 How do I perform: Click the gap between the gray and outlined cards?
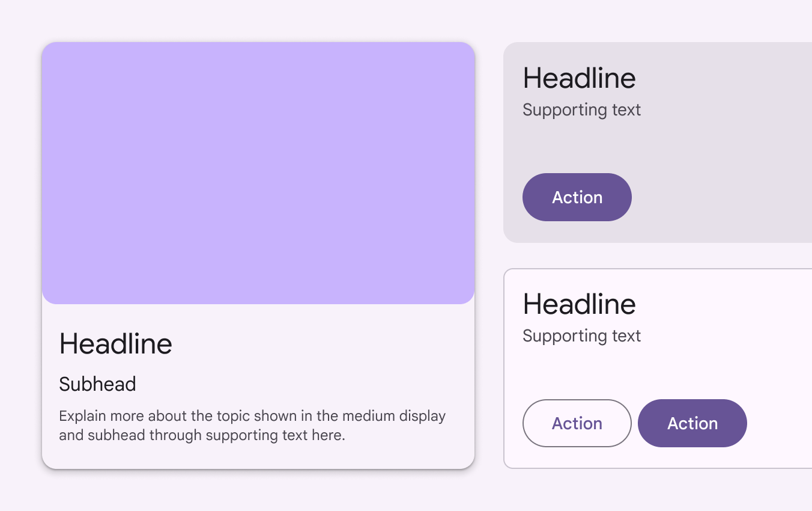tap(658, 255)
